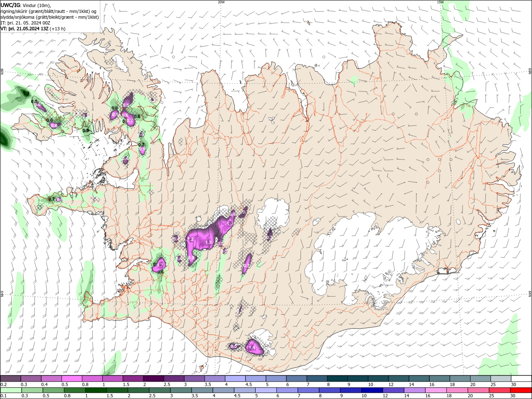
Task: Click the 'UWC/IG: Vindur (10m)' title text
Action: [26, 5]
